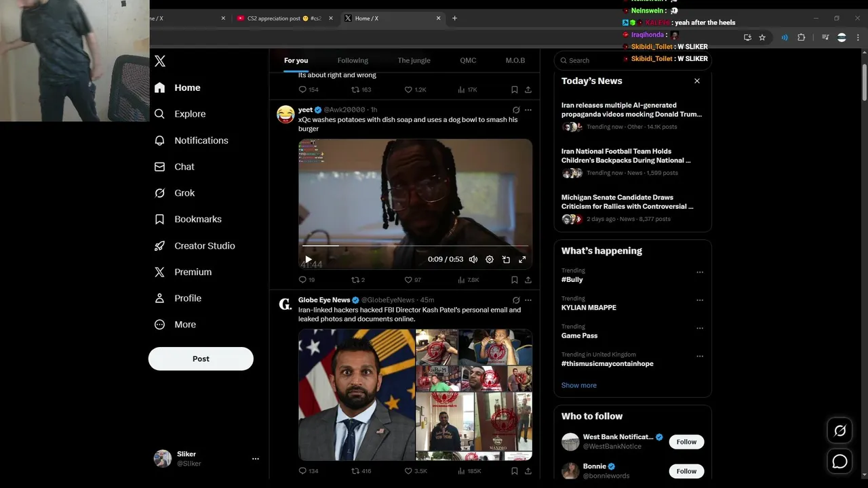Open more options for #thismusicmaycontainhope trend
Image resolution: width=868 pixels, height=488 pixels.
tap(700, 356)
